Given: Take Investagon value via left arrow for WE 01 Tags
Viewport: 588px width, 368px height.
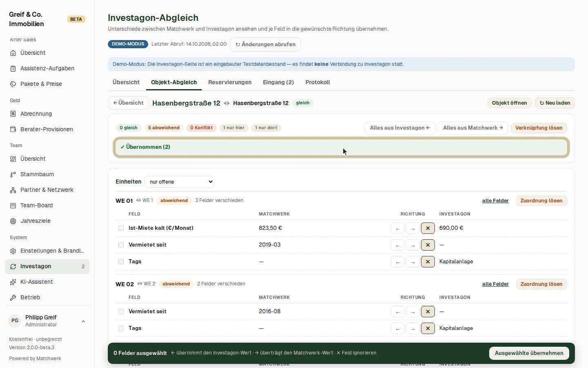Looking at the screenshot, I should click(x=398, y=262).
